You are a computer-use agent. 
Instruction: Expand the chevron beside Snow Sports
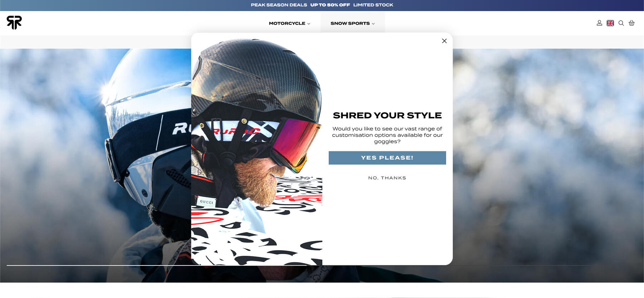[x=373, y=24]
